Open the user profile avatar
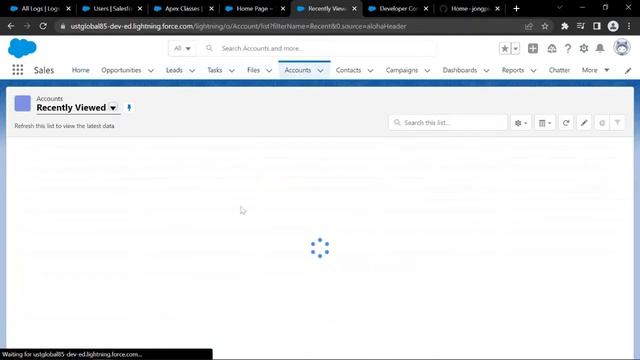Screen dimensions: 640x360 622,47
